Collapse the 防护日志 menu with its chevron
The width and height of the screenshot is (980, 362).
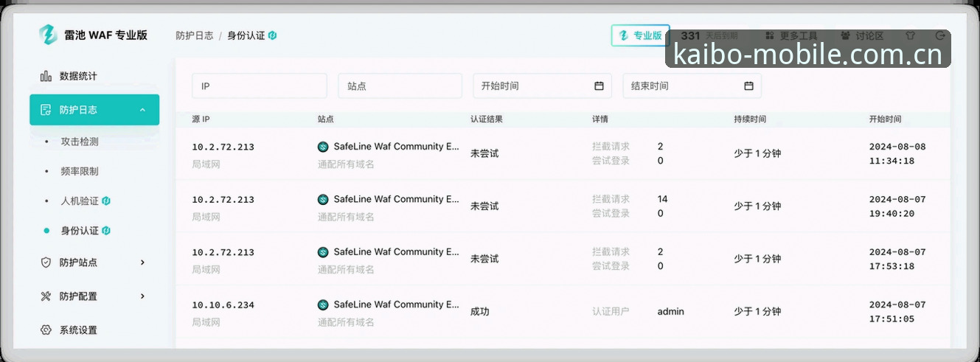tap(142, 110)
